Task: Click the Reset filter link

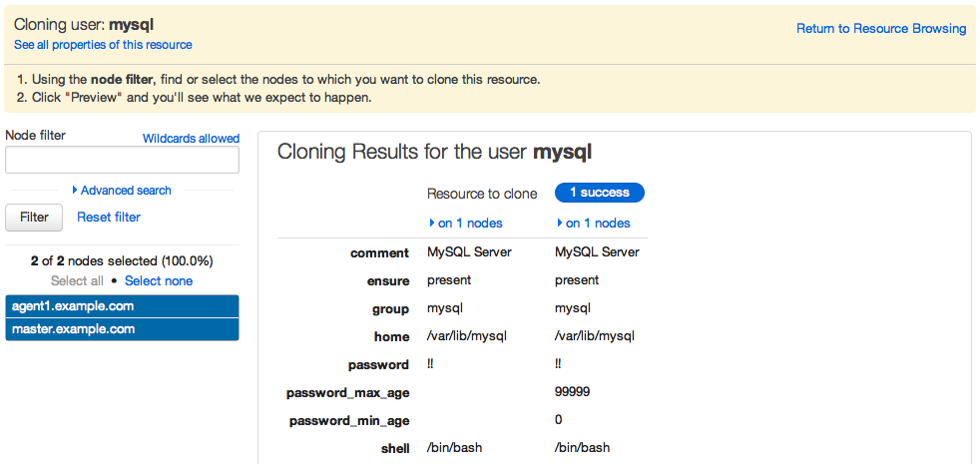Action: [109, 217]
